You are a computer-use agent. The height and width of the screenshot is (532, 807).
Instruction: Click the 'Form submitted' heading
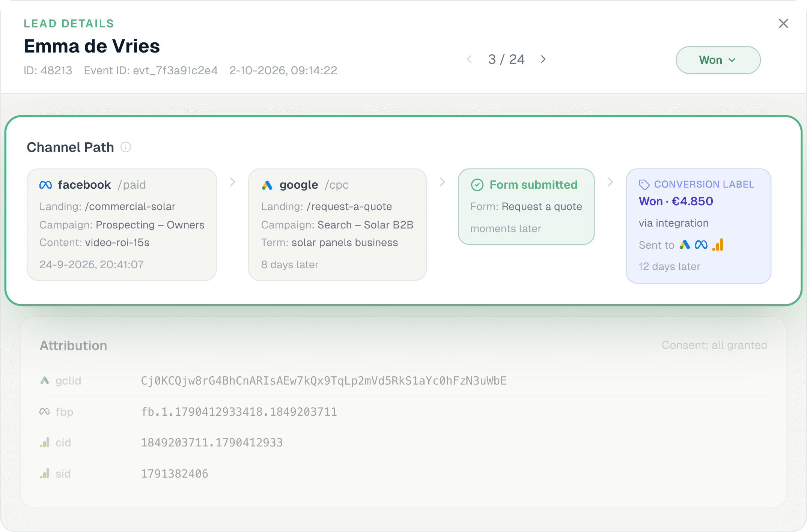[533, 185]
